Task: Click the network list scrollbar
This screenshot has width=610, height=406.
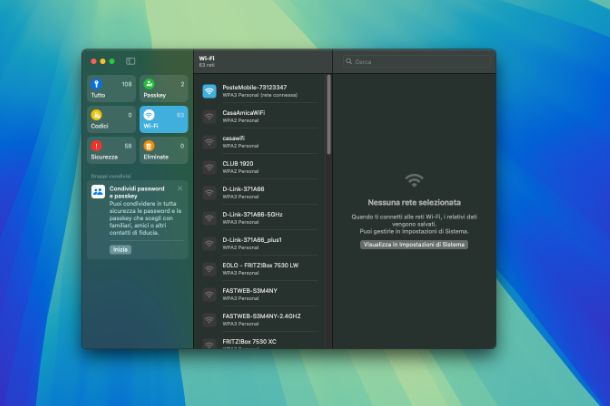Action: click(x=329, y=115)
